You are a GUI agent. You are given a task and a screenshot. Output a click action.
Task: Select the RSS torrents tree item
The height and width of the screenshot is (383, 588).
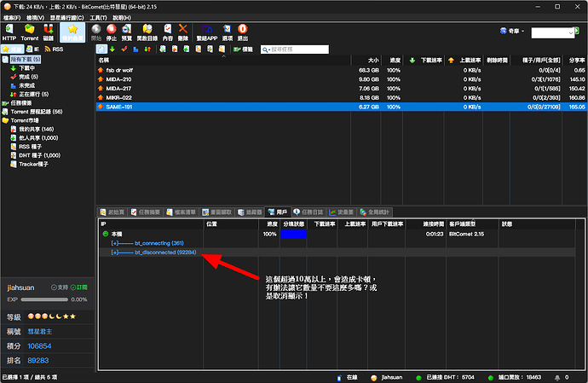tap(30, 147)
